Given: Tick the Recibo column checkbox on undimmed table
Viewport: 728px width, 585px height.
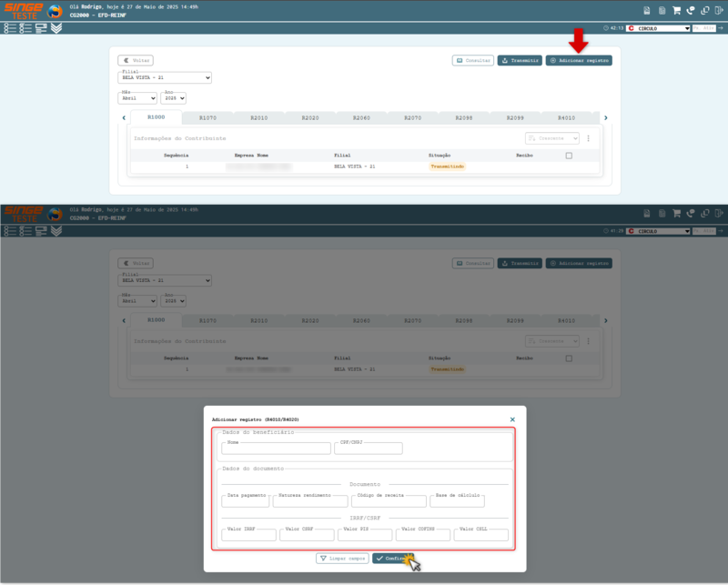Looking at the screenshot, I should click(x=569, y=156).
